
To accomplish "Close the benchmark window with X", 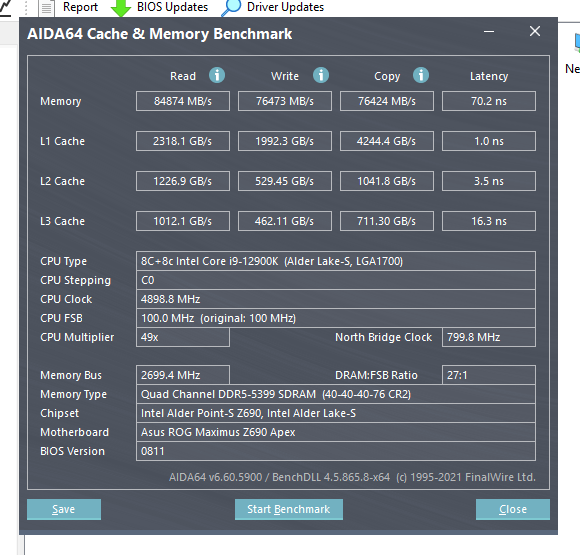I will [535, 31].
